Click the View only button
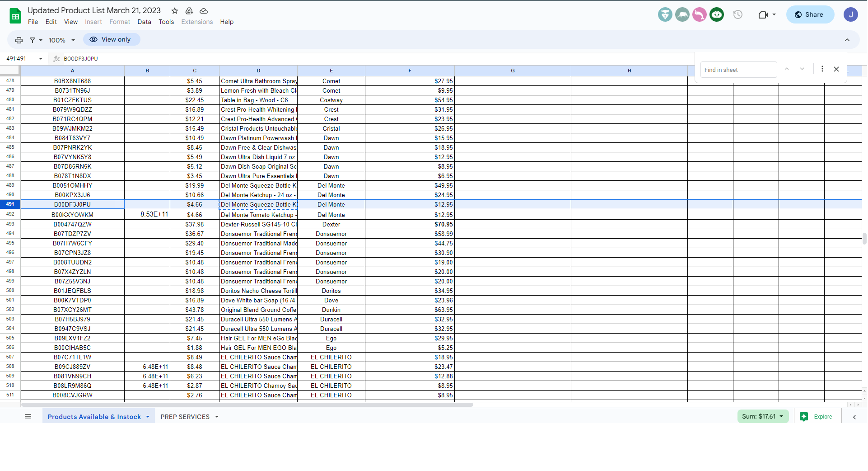The width and height of the screenshot is (868, 471). click(112, 39)
